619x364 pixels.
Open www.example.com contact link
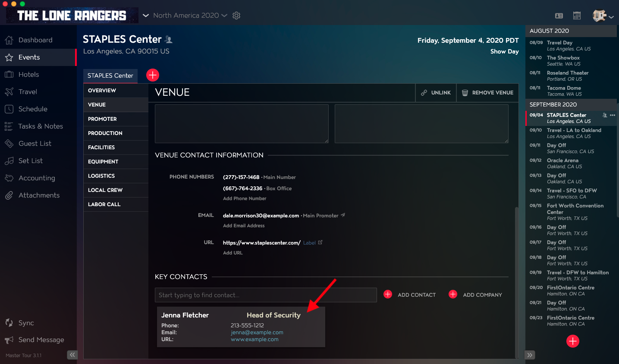255,339
